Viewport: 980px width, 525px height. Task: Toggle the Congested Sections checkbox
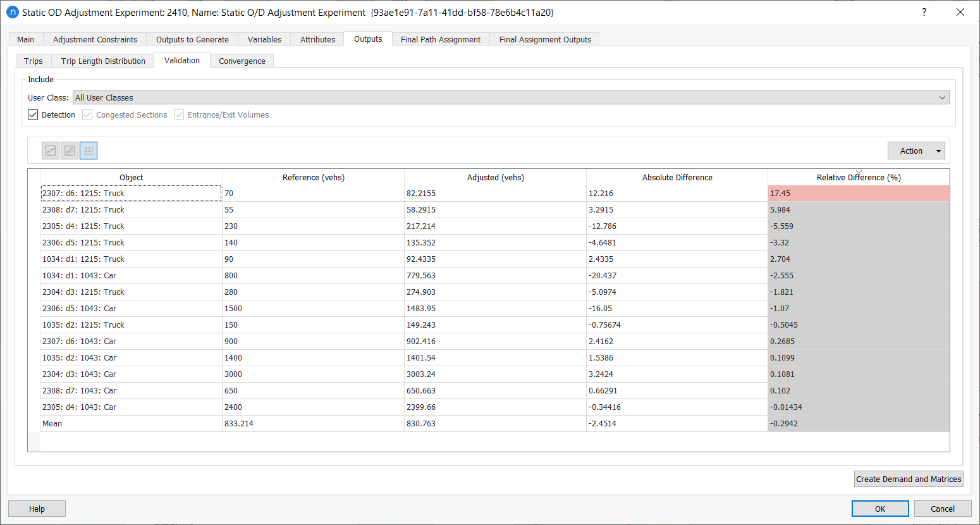click(x=88, y=115)
